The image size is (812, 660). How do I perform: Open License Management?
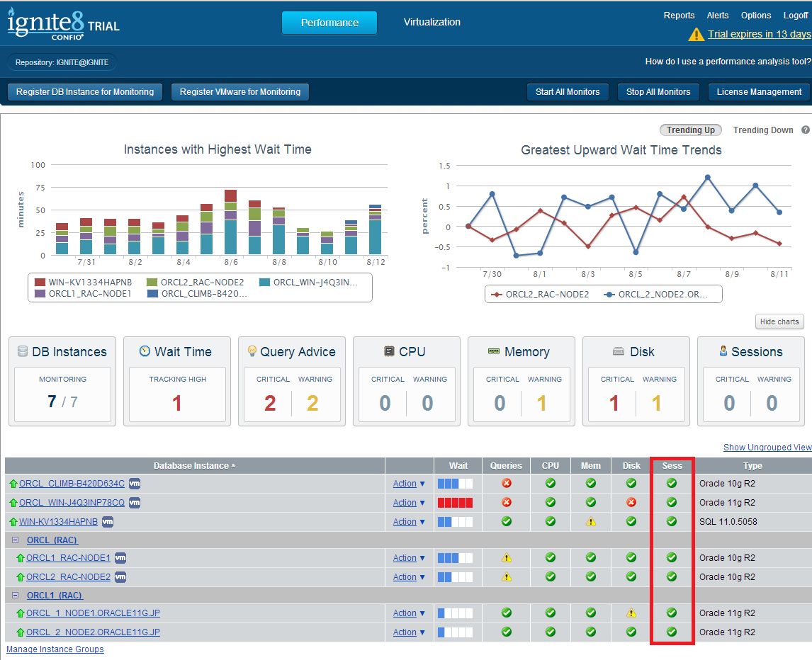[759, 91]
